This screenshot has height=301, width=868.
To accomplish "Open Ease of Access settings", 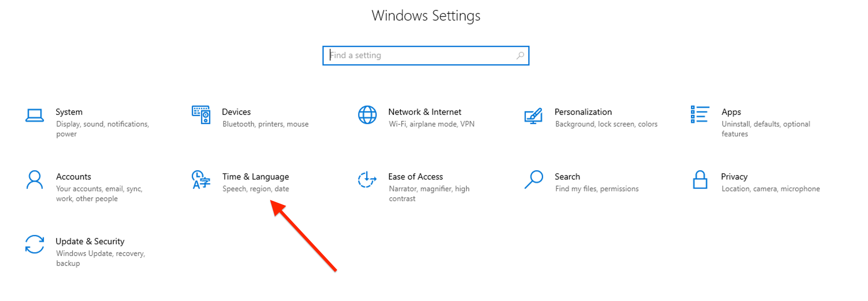I will pyautogui.click(x=416, y=177).
